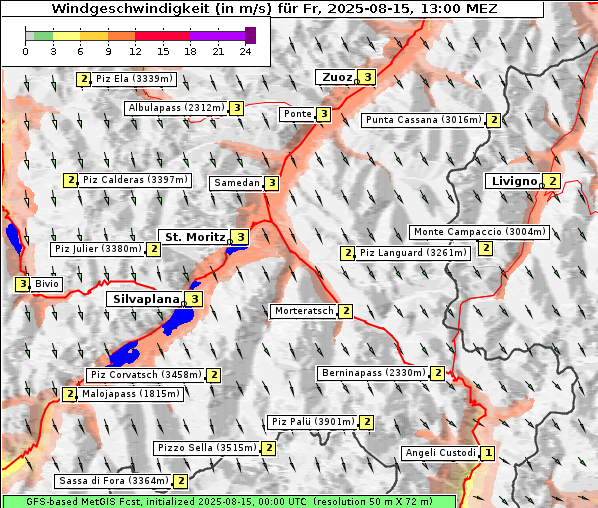Click the wind badge beside Samedan
The image size is (598, 508).
[x=272, y=183]
